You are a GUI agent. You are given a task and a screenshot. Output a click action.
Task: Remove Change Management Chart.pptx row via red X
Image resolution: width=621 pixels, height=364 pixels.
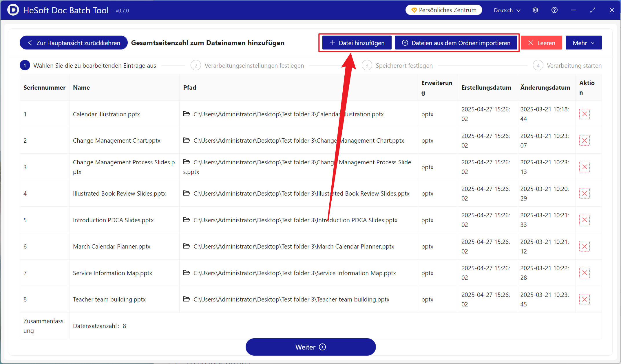pyautogui.click(x=585, y=141)
